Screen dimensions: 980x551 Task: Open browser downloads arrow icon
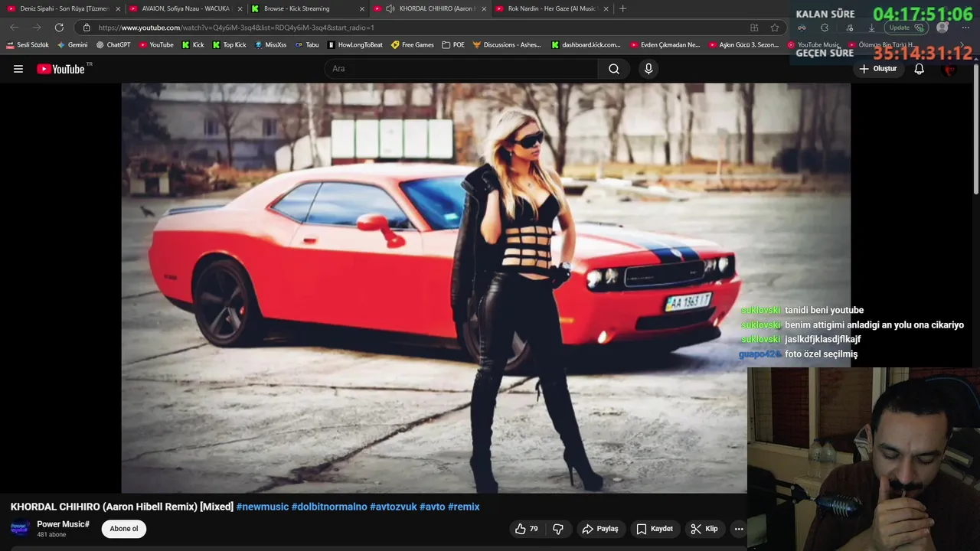pos(871,28)
